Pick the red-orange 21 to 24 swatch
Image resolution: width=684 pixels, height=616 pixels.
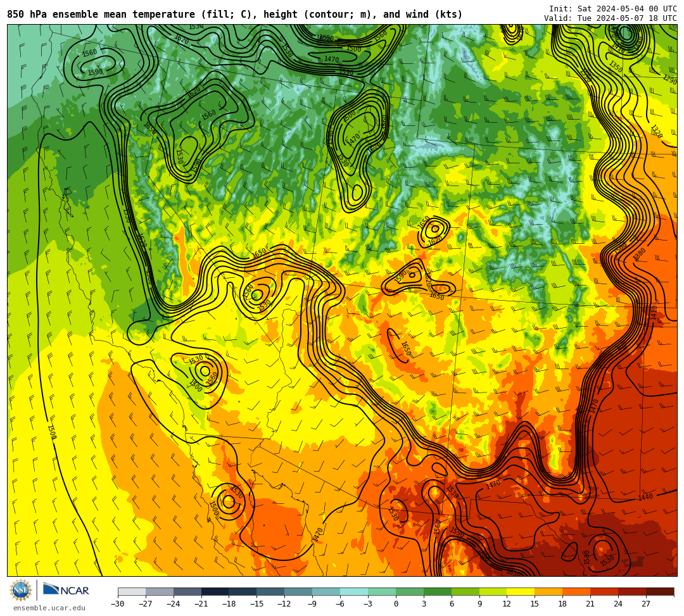click(x=605, y=591)
